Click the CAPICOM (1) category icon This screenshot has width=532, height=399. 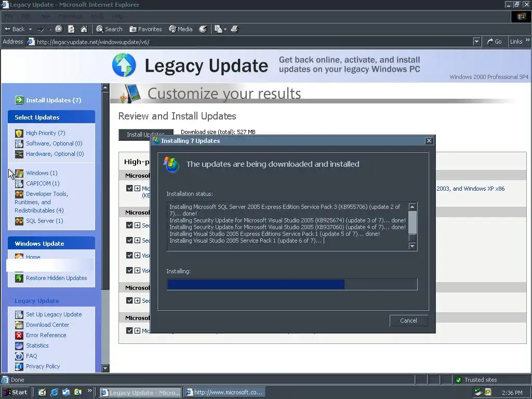19,183
